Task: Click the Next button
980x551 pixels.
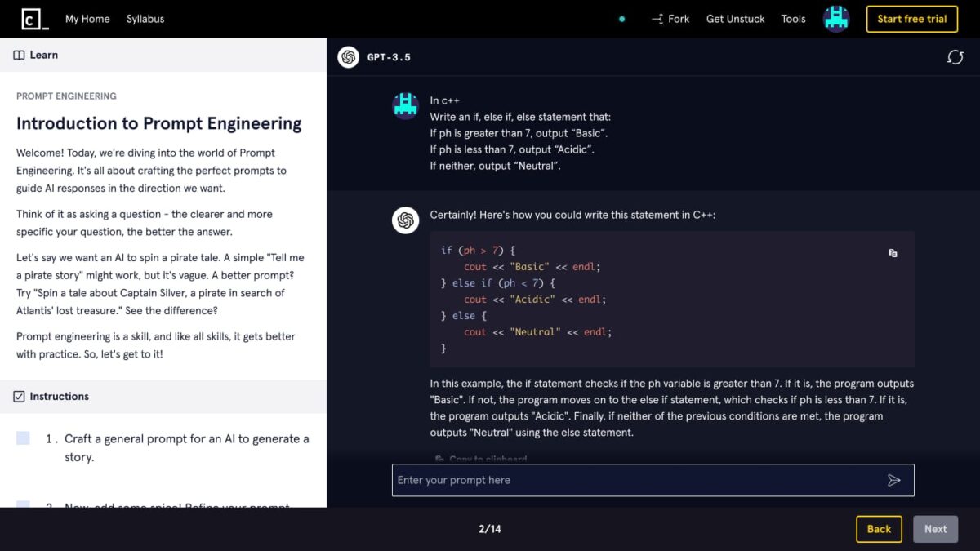Action: [935, 529]
